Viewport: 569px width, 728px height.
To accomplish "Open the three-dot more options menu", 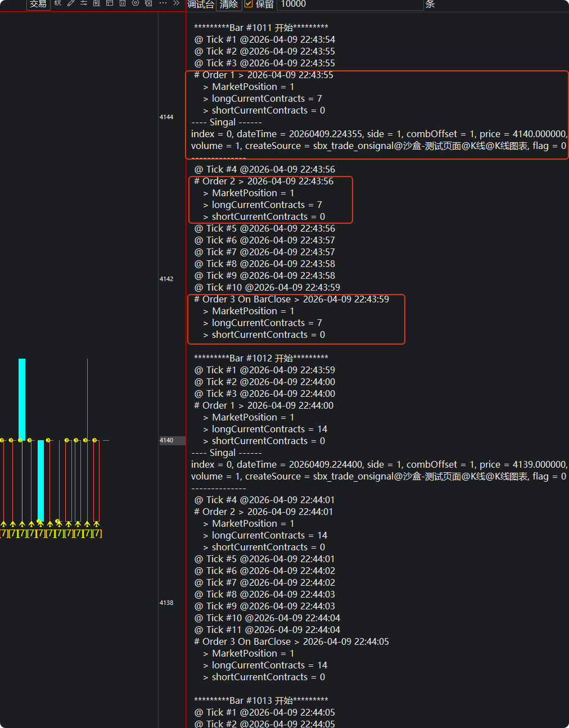I will [163, 3].
